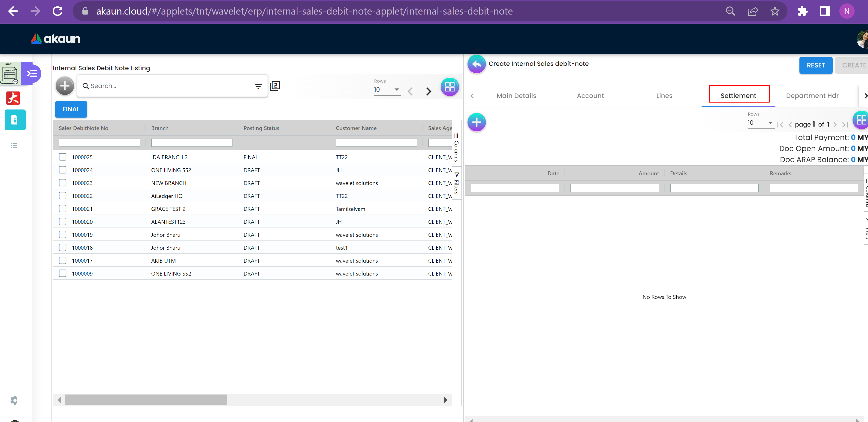The image size is (868, 422).
Task: Click the listing horizontal scrollbar thumb
Action: click(146, 400)
